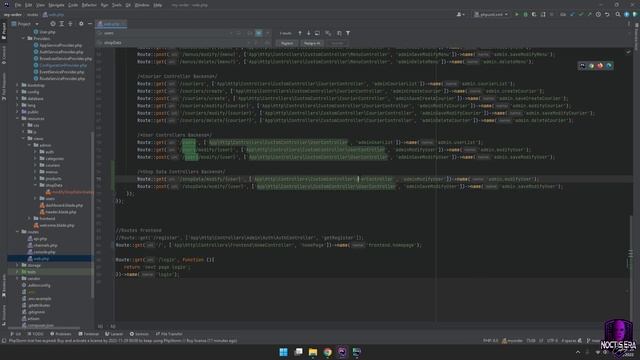
Task: Click the Git push arrow icon
Action: 589,14
